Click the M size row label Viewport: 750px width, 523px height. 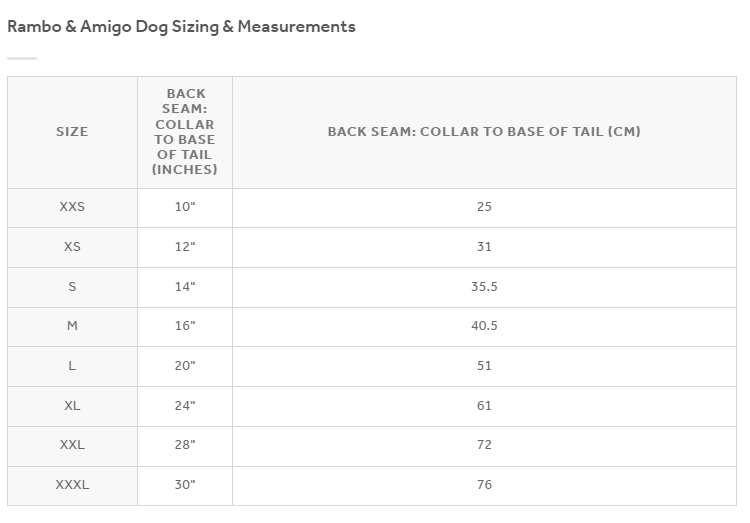pos(72,326)
